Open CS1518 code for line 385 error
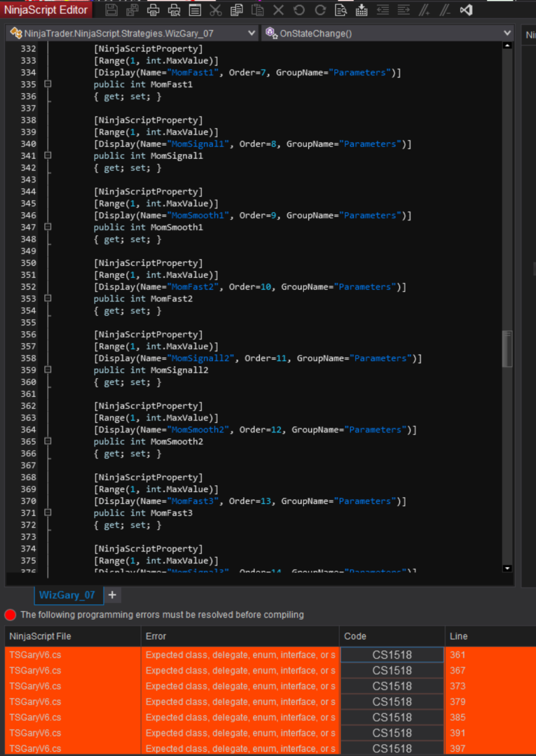The width and height of the screenshot is (536, 756). pyautogui.click(x=392, y=718)
